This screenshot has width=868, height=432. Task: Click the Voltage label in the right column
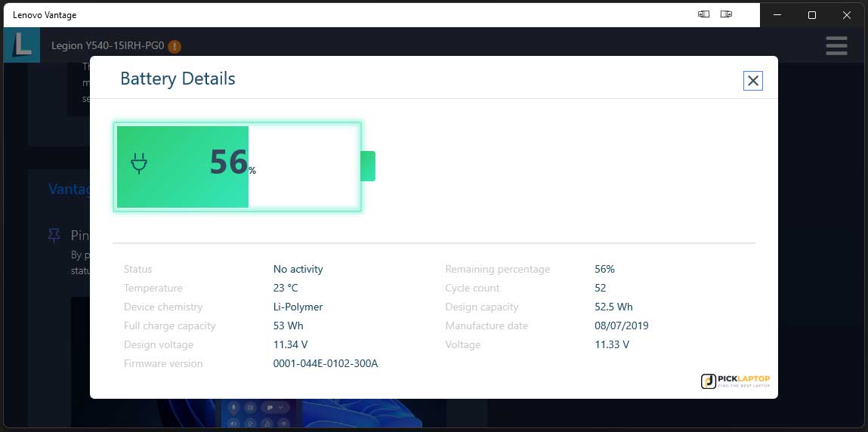click(x=463, y=344)
